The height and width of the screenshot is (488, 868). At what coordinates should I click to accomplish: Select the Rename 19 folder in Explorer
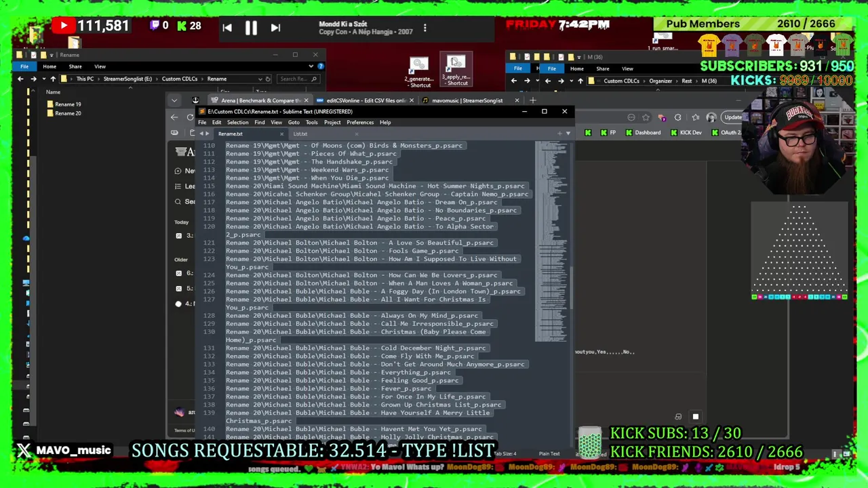63,104
